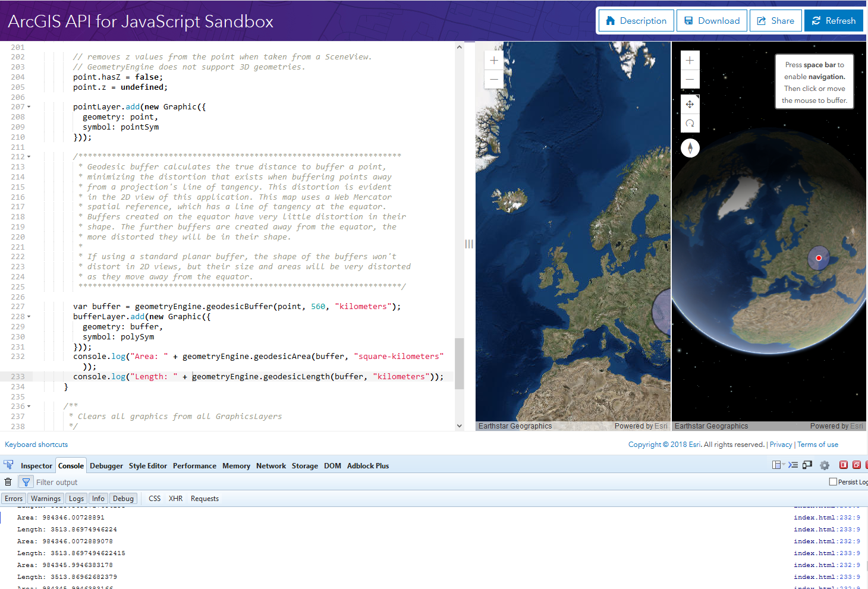This screenshot has width=868, height=589.
Task: Open source link index.html:232:9 for first Area log
Action: [x=827, y=518]
